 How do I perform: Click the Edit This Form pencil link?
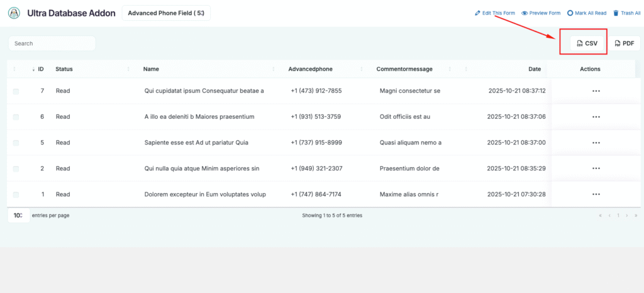point(478,13)
